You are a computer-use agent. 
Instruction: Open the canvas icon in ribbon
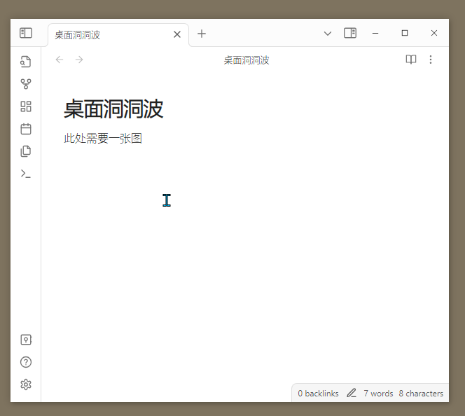point(26,107)
